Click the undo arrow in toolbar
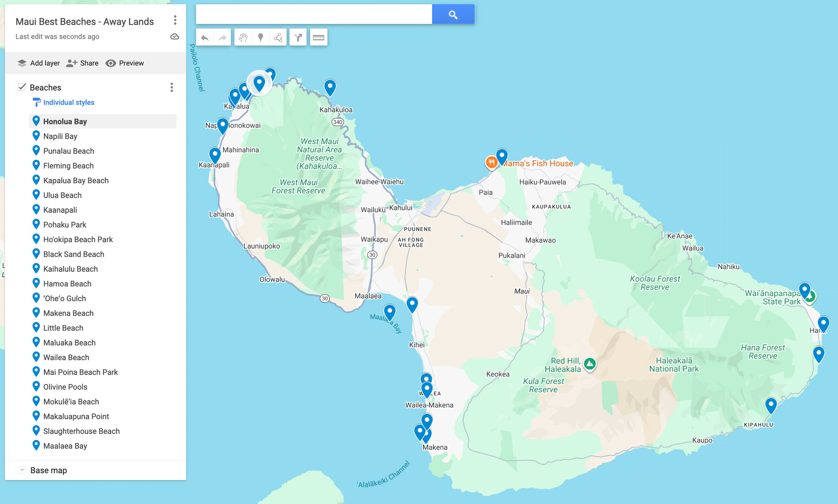 click(205, 38)
